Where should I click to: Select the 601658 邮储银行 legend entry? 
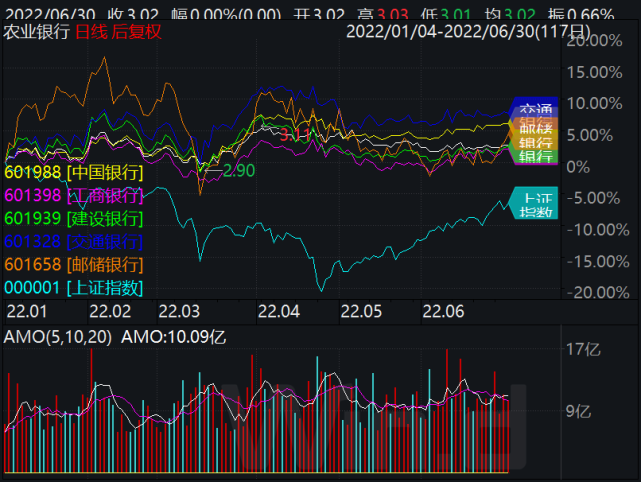74,264
